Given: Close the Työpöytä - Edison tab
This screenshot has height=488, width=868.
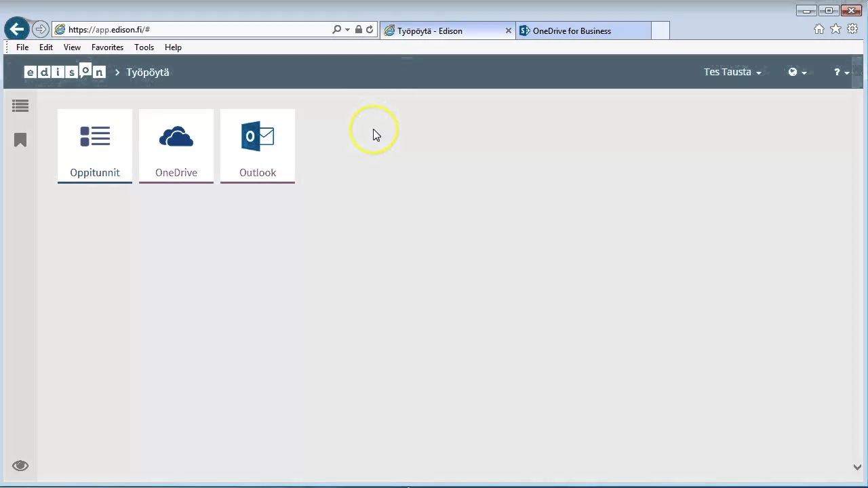Looking at the screenshot, I should pos(509,30).
